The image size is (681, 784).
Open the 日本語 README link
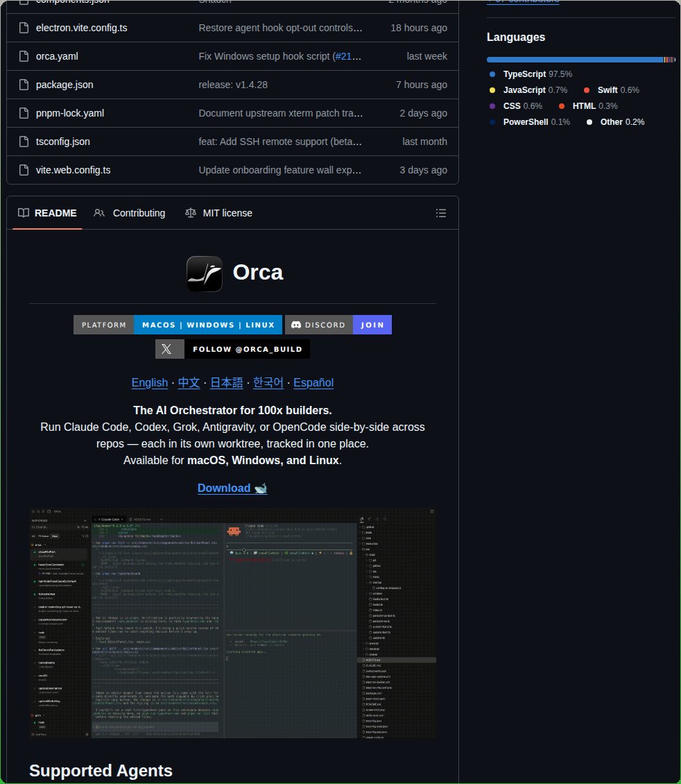[226, 383]
